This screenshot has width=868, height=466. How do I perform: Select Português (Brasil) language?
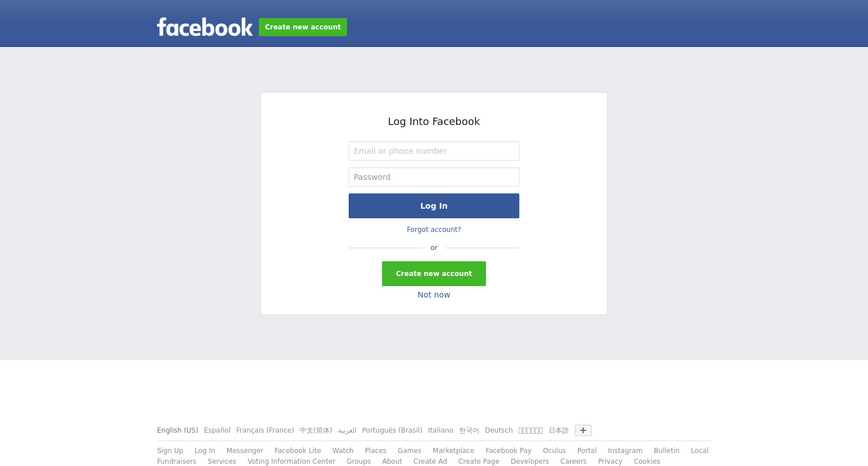coord(392,430)
